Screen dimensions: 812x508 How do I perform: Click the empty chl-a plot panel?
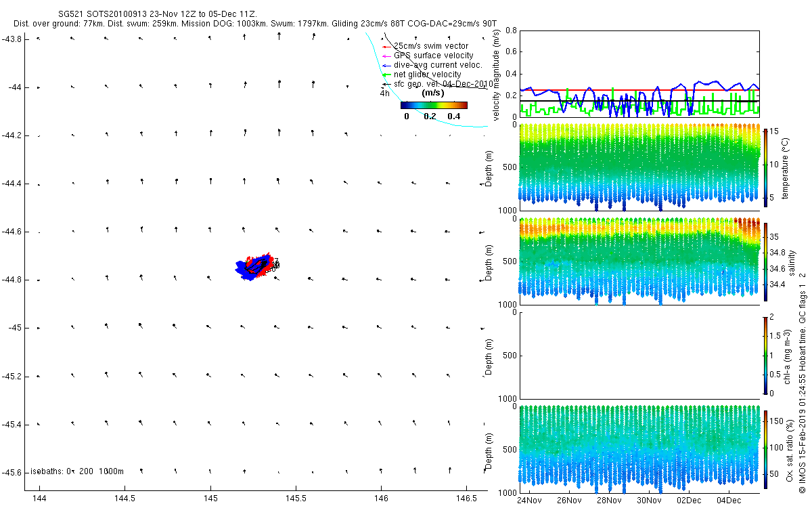[639, 356]
